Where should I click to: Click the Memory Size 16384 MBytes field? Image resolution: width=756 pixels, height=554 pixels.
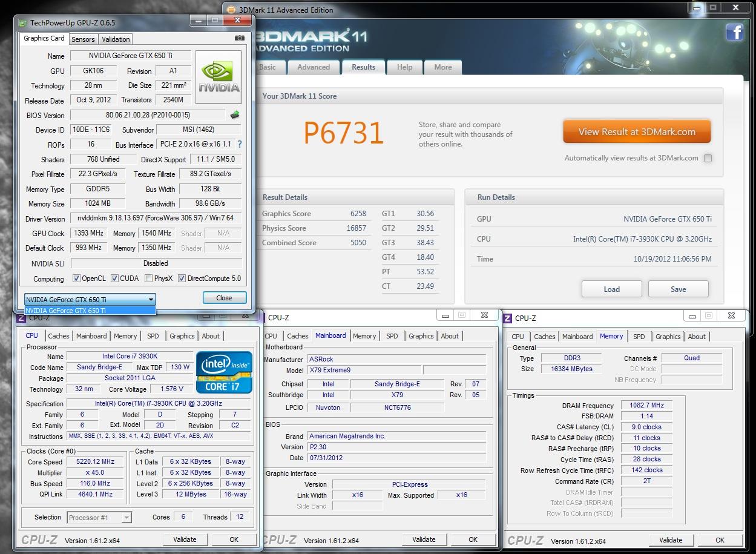(x=571, y=369)
